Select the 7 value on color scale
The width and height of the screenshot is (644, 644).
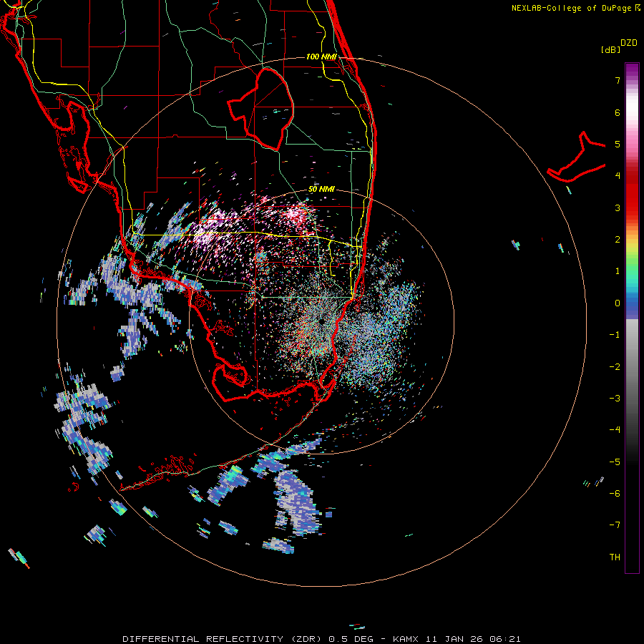618,80
